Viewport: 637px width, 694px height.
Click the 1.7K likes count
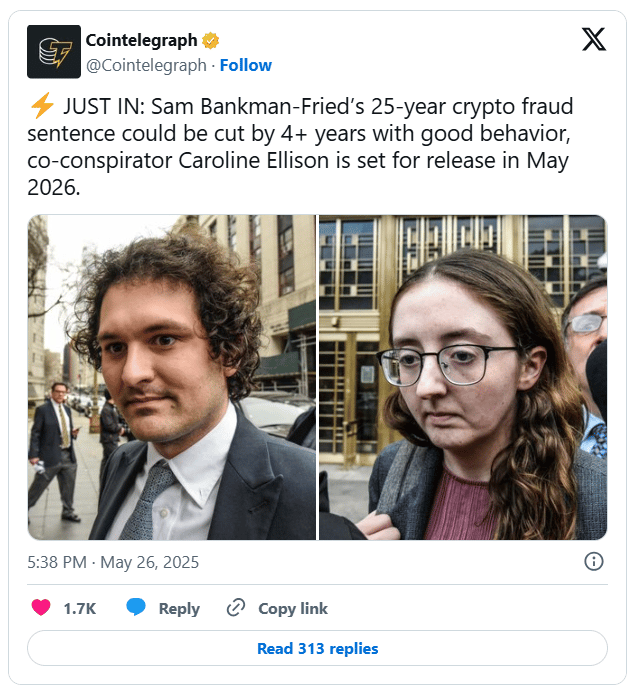[x=80, y=609]
